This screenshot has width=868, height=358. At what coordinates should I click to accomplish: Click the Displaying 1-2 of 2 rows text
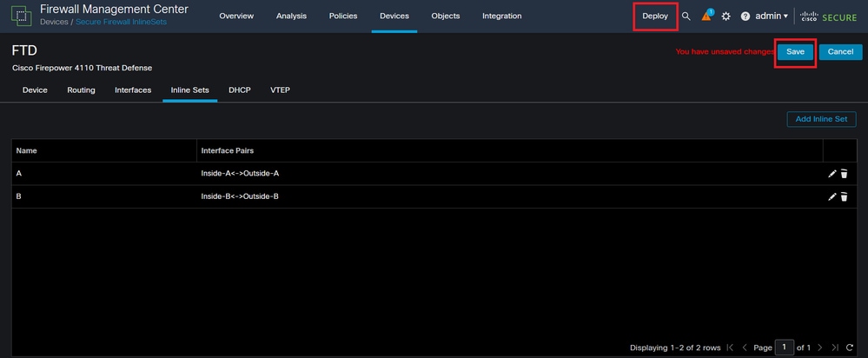(675, 348)
